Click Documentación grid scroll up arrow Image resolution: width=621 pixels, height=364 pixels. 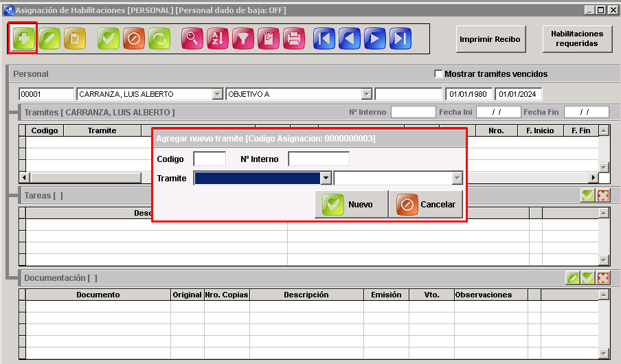(x=603, y=295)
